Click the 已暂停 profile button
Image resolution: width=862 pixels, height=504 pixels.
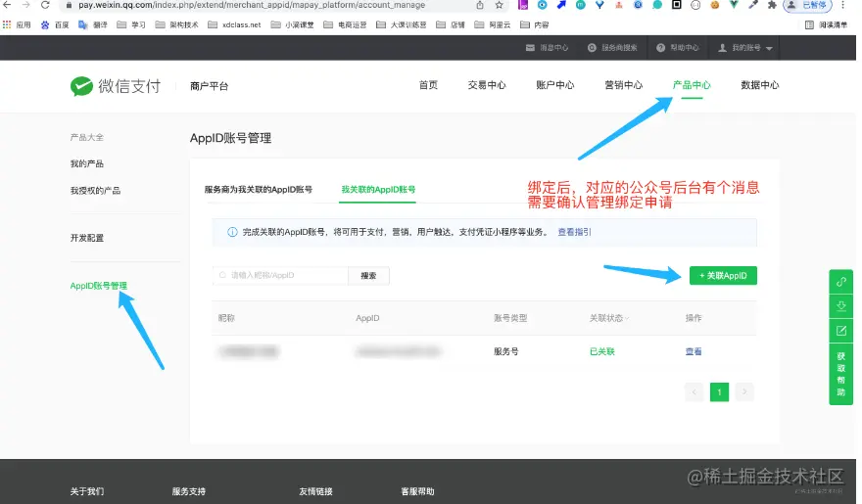coord(807,5)
